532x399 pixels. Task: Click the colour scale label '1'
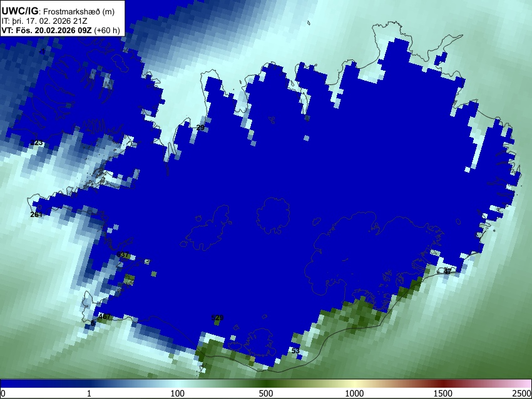click(89, 393)
